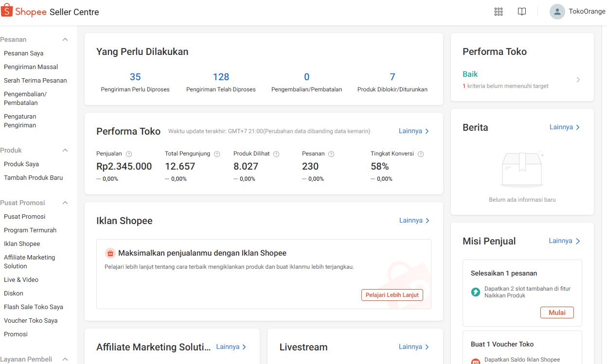Go to Pesanan Saya
The image size is (607, 364).
click(x=24, y=53)
